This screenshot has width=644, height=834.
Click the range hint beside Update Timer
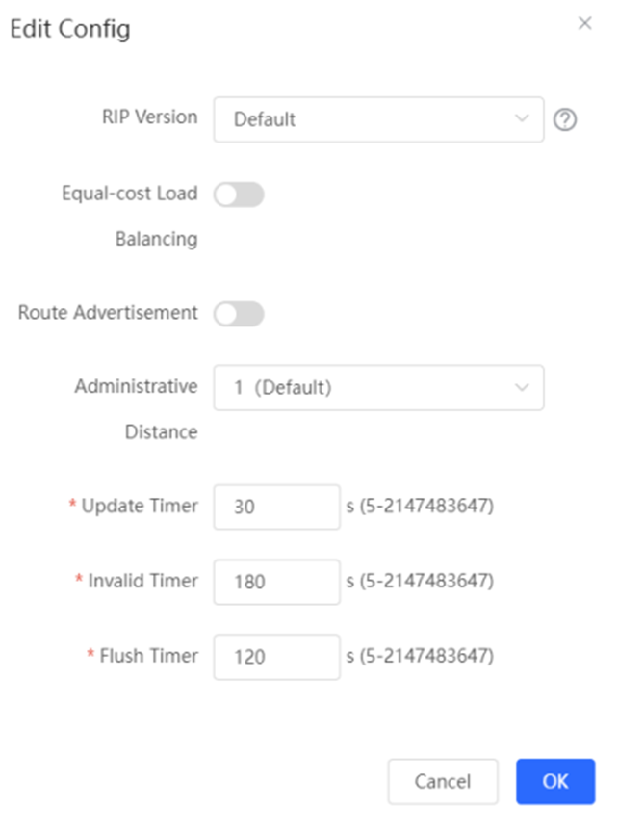point(420,506)
